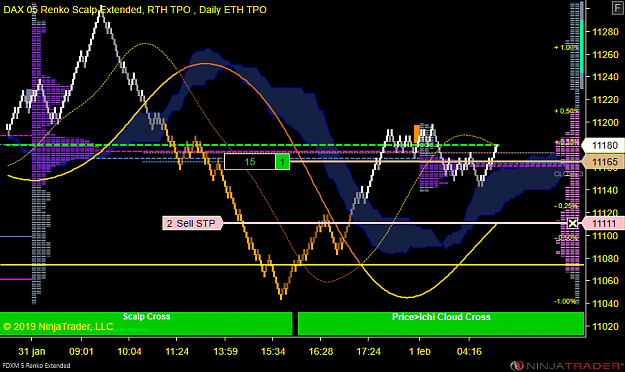Click the Scalp Cross signal bar
The height and width of the screenshot is (372, 625).
coord(146,323)
